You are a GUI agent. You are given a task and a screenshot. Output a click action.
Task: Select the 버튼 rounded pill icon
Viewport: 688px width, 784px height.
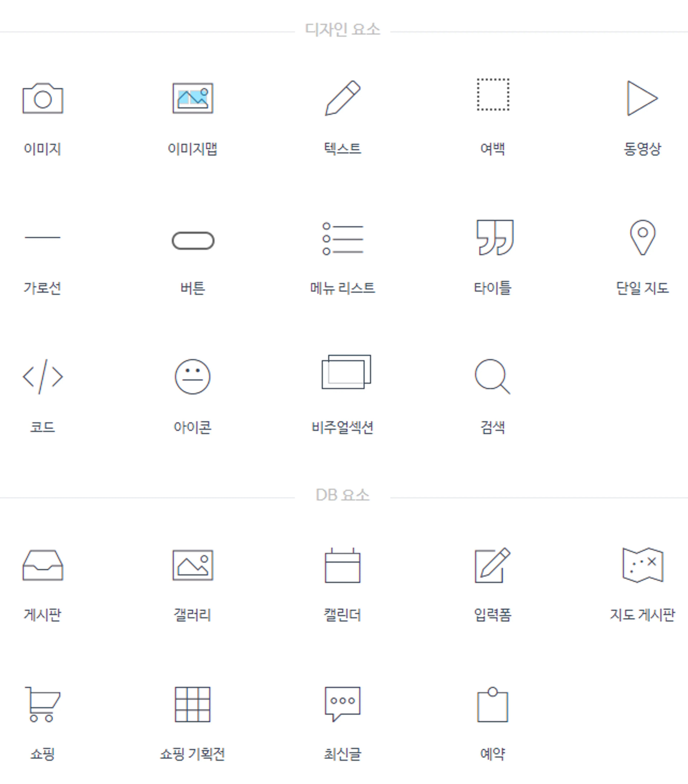click(x=193, y=241)
